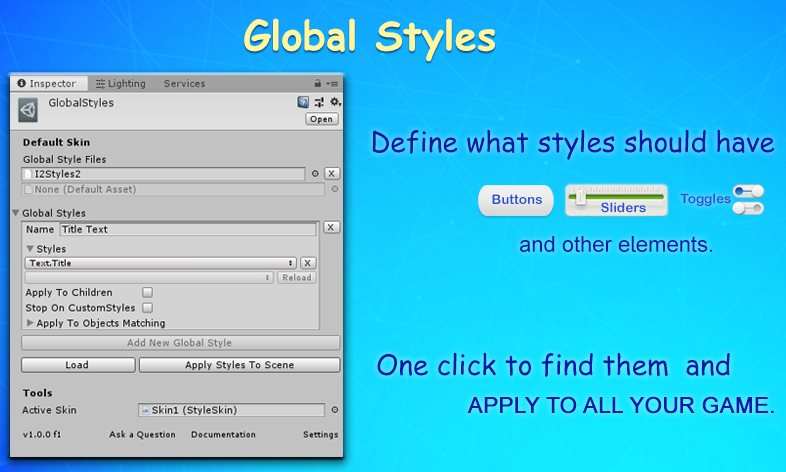Click the Global Style Files label
This screenshot has height=472, width=786.
(64, 159)
